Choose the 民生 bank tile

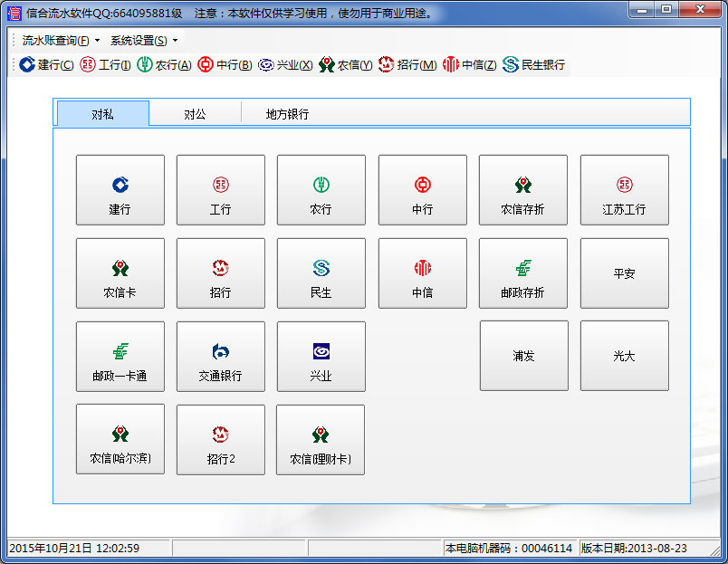pos(321,273)
